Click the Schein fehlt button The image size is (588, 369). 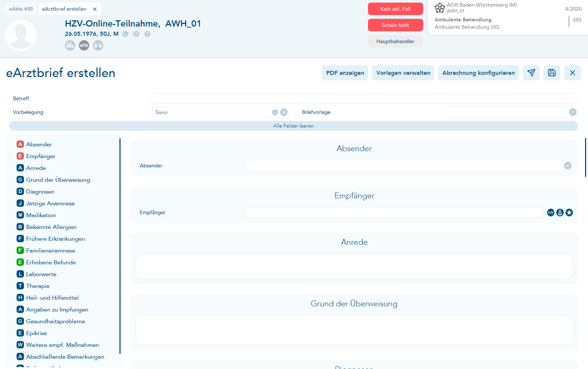(395, 25)
